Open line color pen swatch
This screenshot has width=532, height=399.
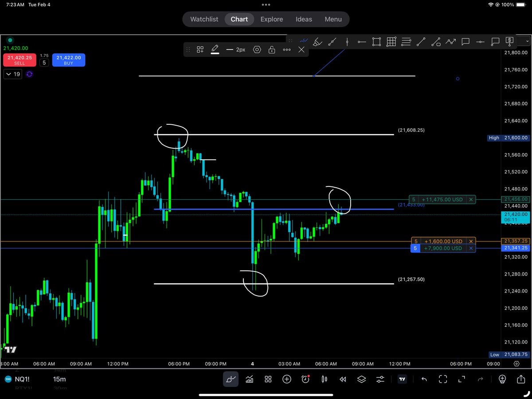(x=215, y=50)
